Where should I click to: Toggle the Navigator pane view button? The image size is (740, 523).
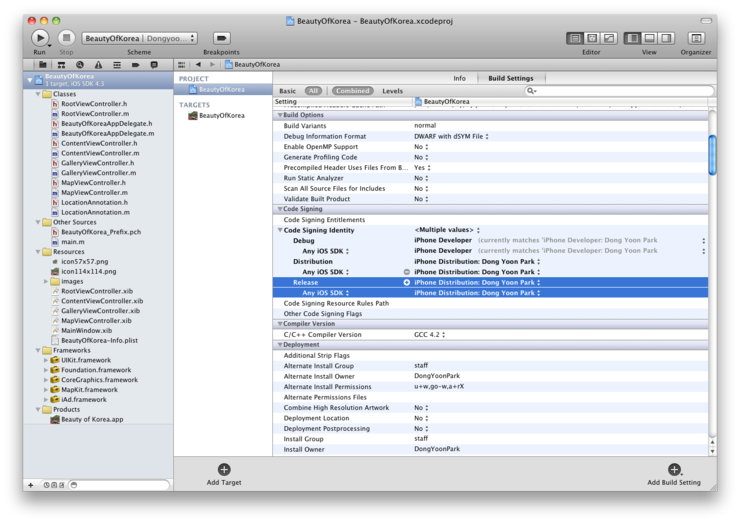point(632,38)
